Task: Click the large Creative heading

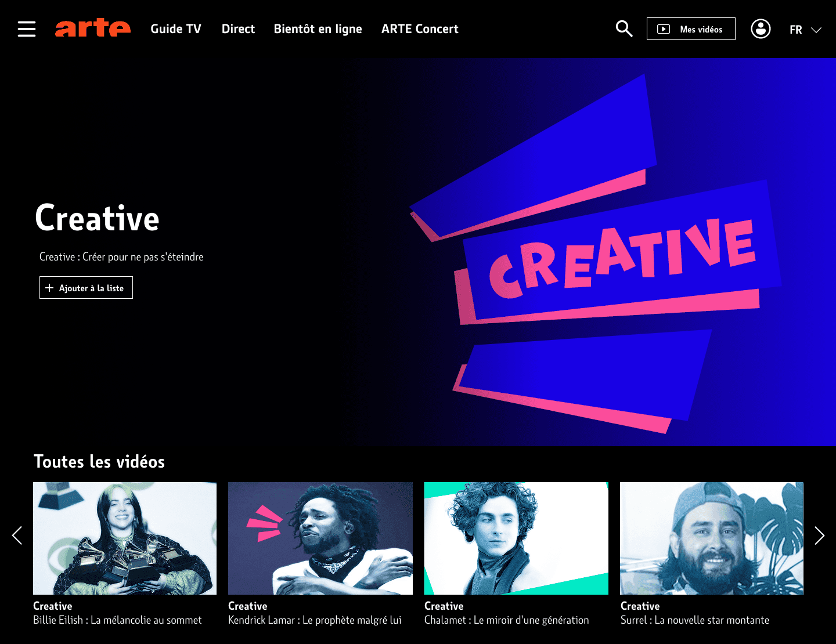Action: click(97, 218)
